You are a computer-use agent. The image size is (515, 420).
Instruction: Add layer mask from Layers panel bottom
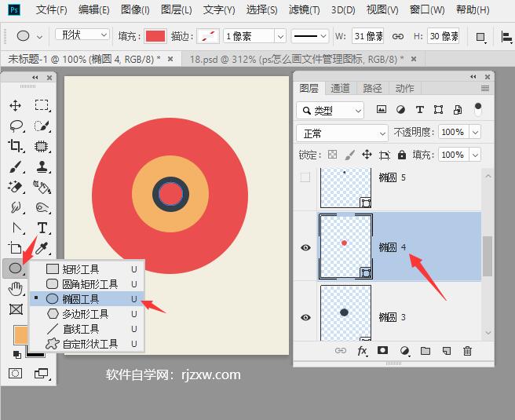pyautogui.click(x=382, y=350)
